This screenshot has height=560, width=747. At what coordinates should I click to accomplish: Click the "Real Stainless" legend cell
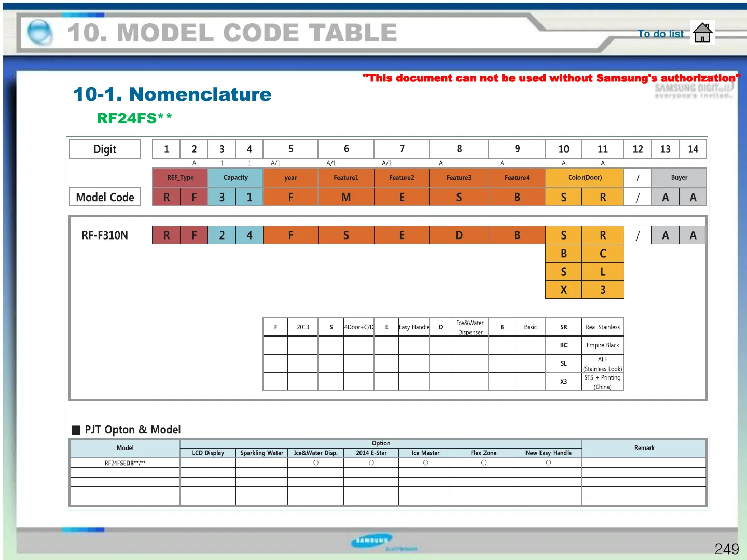[x=603, y=327]
